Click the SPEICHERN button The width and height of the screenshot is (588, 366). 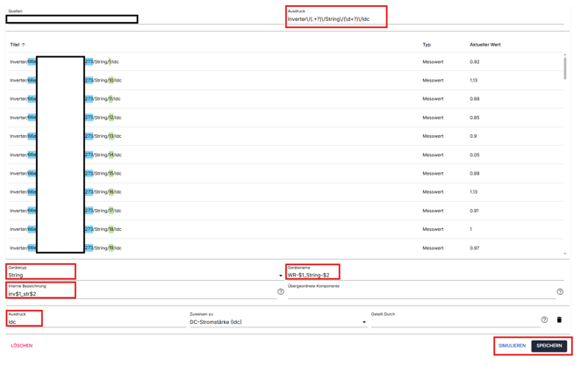pos(549,346)
